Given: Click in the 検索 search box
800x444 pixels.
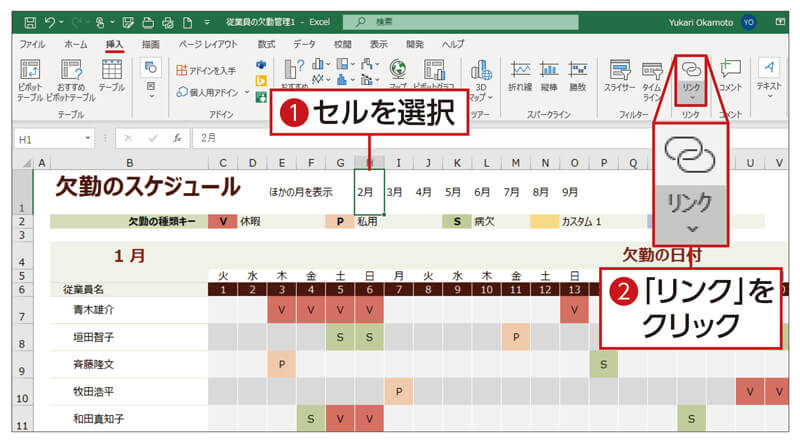Looking at the screenshot, I should coord(461,22).
